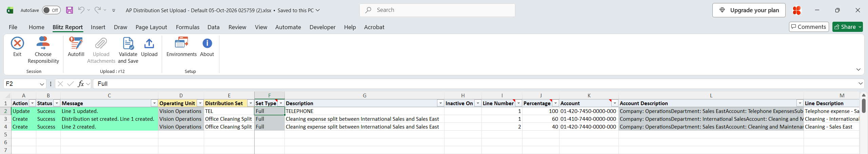Save the workbook with the floppy disk icon
The height and width of the screenshot is (154, 868).
click(70, 10)
